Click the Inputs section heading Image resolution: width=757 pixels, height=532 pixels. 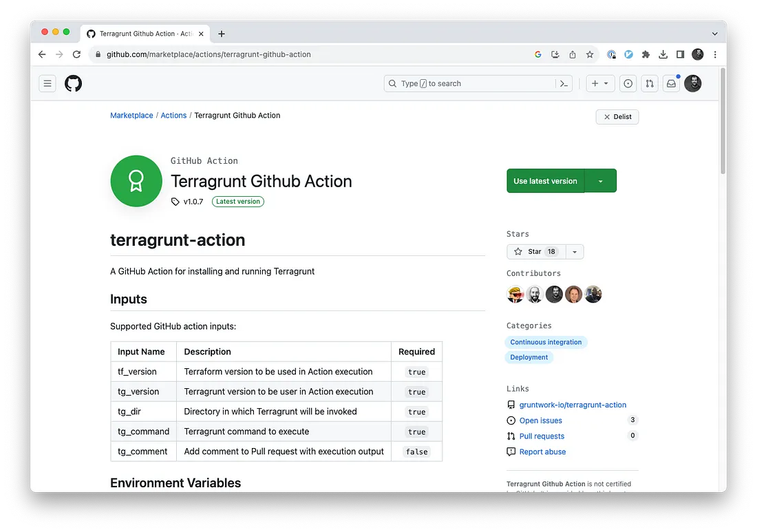pos(129,299)
